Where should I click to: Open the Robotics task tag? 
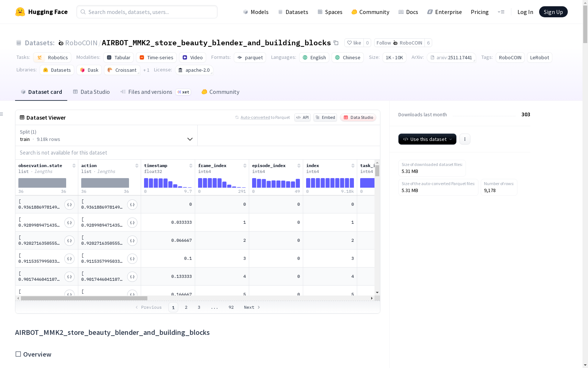(52, 57)
